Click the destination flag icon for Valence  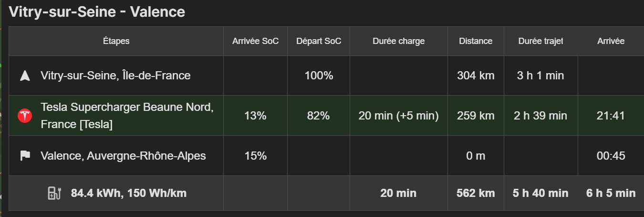pyautogui.click(x=25, y=156)
